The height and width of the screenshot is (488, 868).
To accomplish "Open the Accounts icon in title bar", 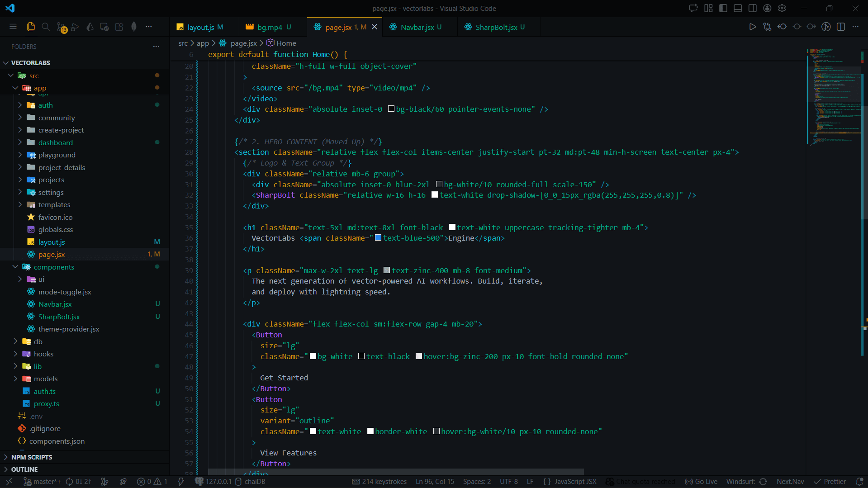I will (x=767, y=8).
